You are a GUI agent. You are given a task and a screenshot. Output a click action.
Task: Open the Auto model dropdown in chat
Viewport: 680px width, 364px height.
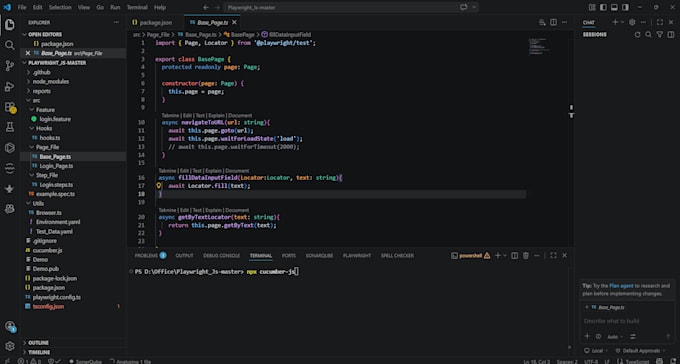tap(615, 337)
